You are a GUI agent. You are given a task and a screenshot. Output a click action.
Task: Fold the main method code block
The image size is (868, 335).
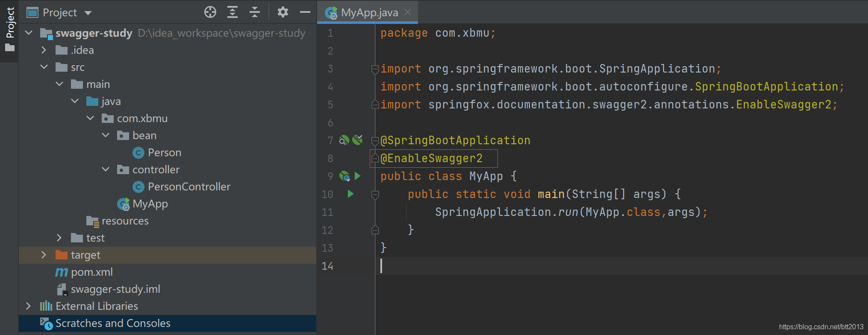coord(375,195)
